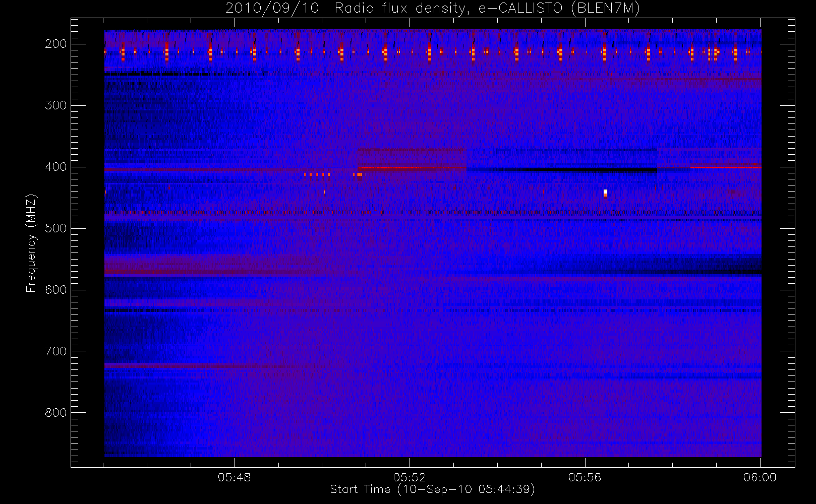This screenshot has width=816, height=504.
Task: Click the 05:56 time tick label
Action: (585, 477)
